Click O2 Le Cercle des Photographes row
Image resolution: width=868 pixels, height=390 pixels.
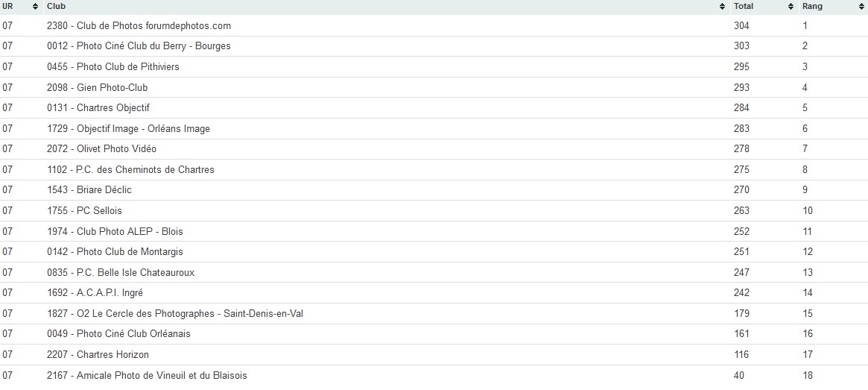[x=174, y=314]
